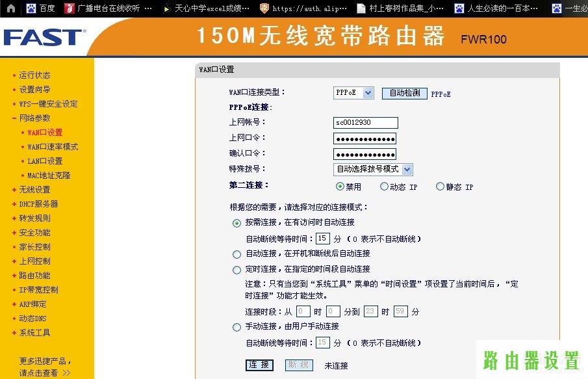Open WAN口设置 submenu item
Screen dimensions: 588x379
(45, 133)
